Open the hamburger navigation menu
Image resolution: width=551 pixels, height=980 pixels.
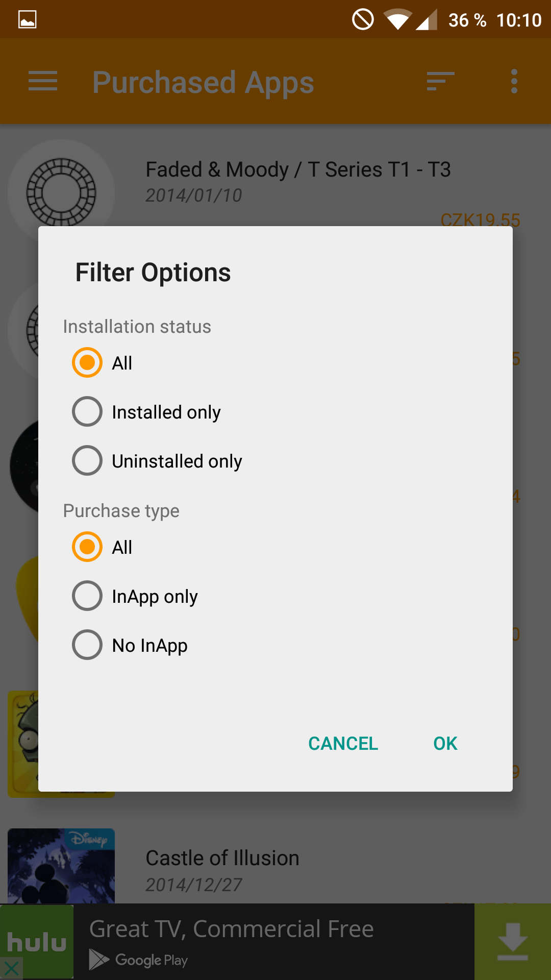43,82
